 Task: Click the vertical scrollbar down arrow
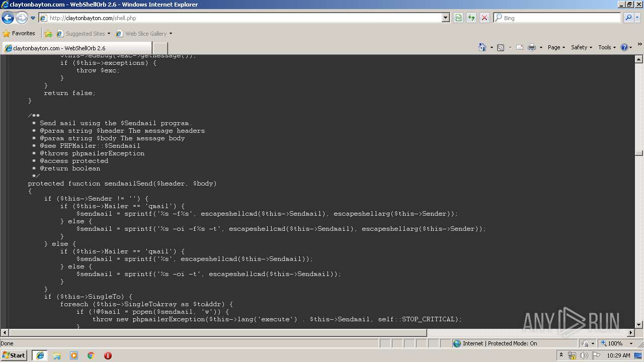tap(639, 324)
